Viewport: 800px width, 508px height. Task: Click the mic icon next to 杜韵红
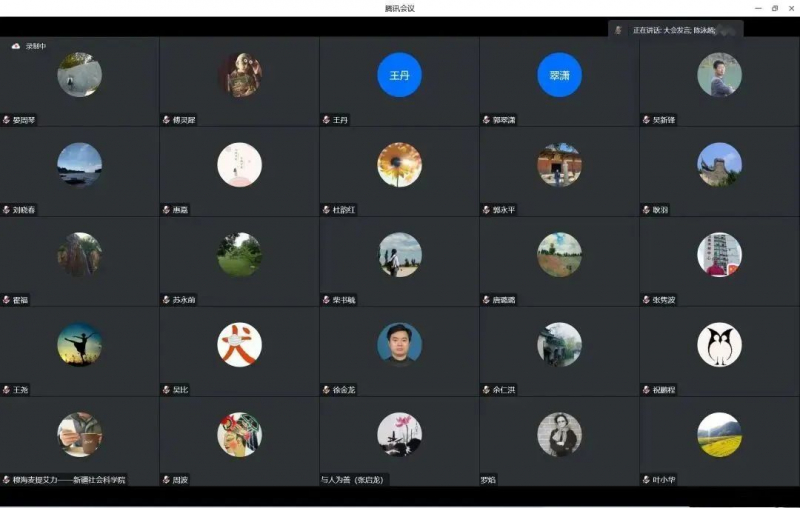(x=326, y=210)
